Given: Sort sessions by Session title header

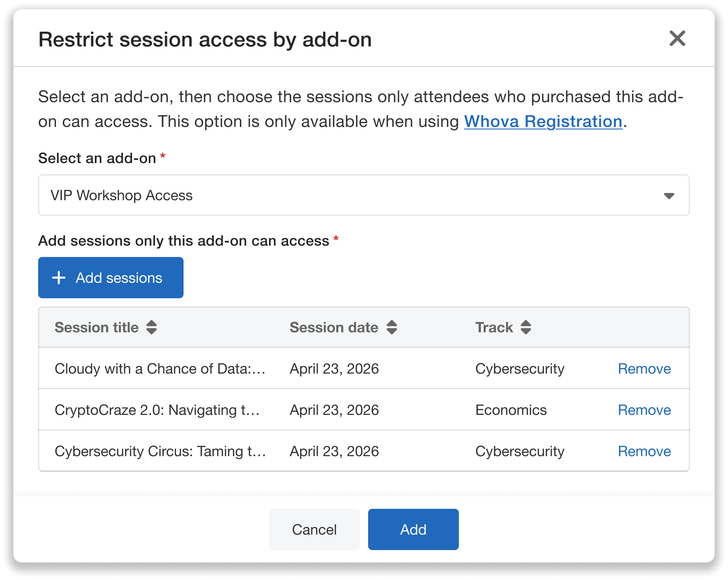Looking at the screenshot, I should pyautogui.click(x=97, y=327).
